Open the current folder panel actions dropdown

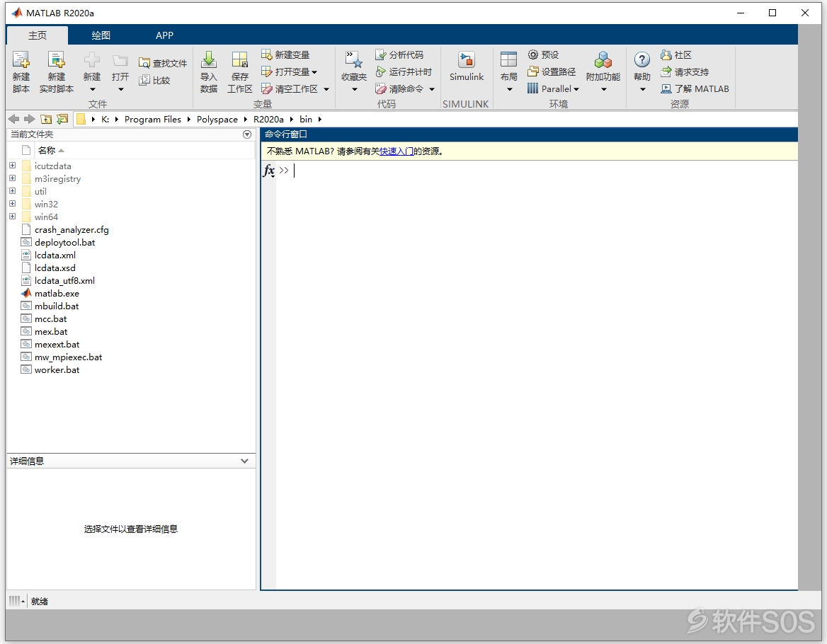point(247,134)
